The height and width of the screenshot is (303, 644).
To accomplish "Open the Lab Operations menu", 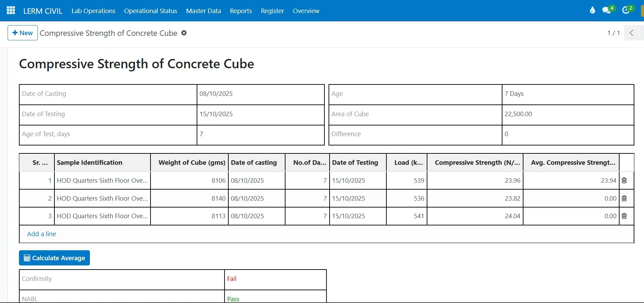I will pyautogui.click(x=93, y=11).
